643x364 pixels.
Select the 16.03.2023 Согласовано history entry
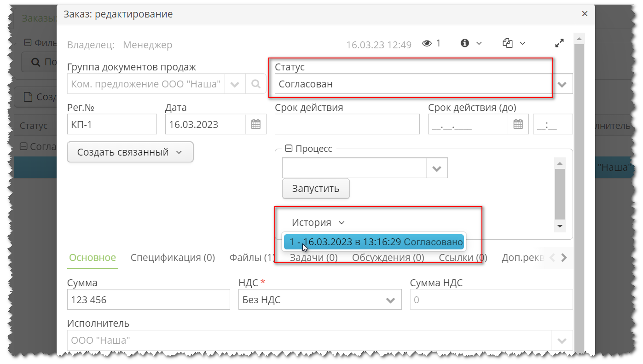click(374, 242)
